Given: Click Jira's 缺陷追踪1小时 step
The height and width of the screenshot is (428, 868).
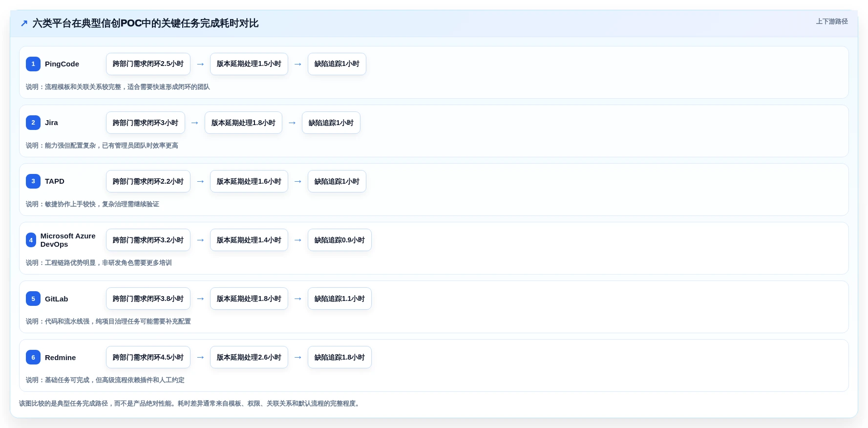Looking at the screenshot, I should (x=331, y=123).
